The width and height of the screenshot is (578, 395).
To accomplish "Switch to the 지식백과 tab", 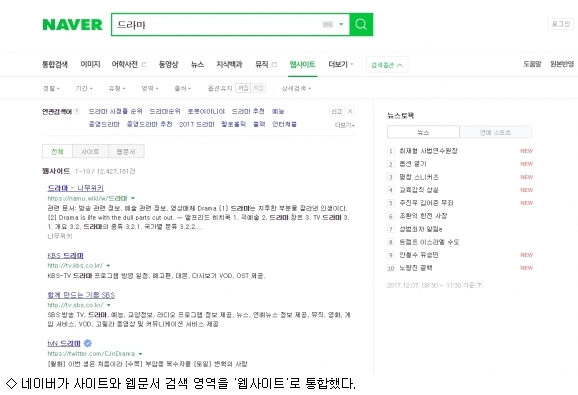I will click(x=229, y=64).
